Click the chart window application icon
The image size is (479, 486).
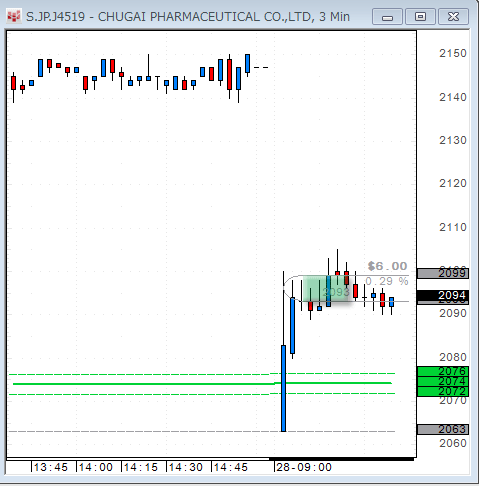pos(14,16)
